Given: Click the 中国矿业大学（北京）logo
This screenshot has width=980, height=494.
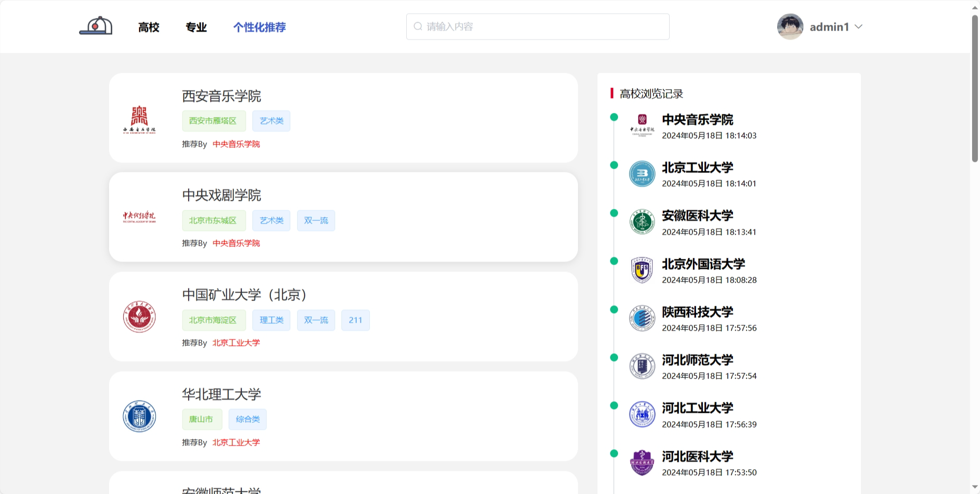Looking at the screenshot, I should click(x=139, y=317).
